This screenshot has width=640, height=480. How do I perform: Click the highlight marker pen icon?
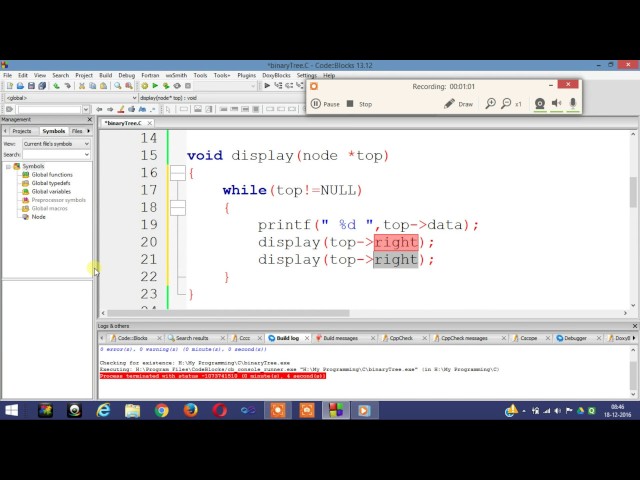(121, 109)
